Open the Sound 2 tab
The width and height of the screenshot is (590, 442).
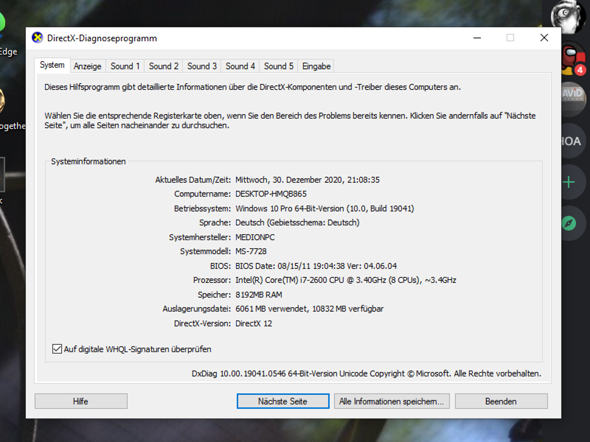(x=163, y=66)
